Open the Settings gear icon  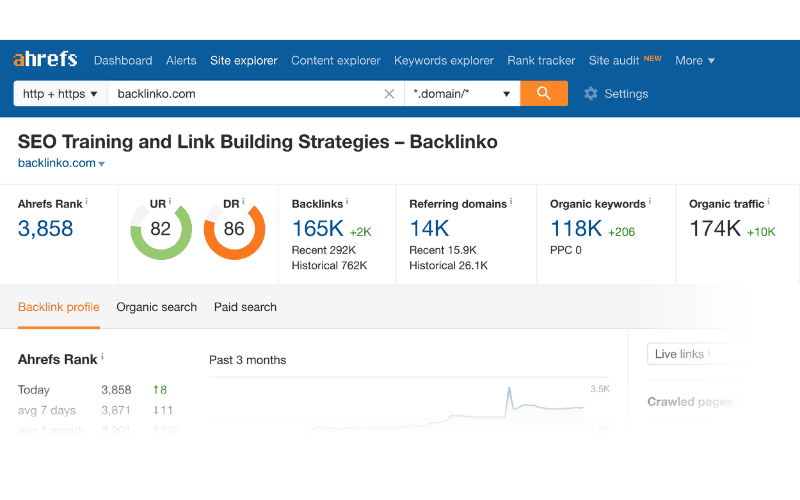coord(591,93)
